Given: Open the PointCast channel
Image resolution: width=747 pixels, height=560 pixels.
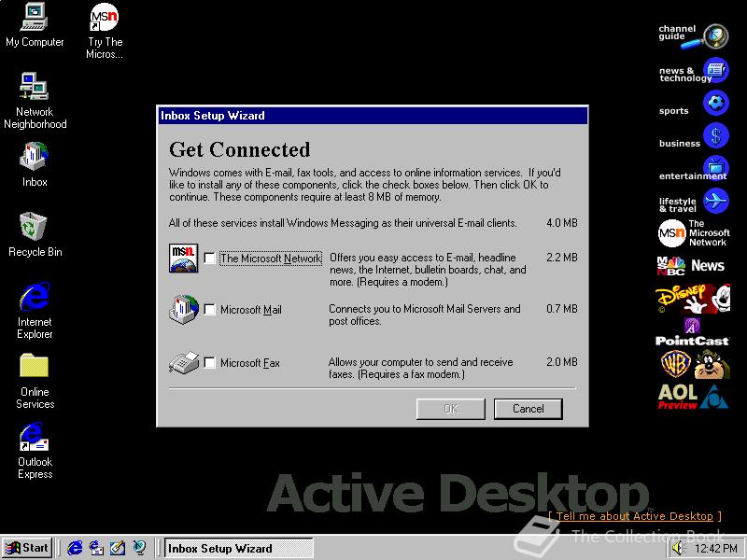Looking at the screenshot, I should point(692,332).
